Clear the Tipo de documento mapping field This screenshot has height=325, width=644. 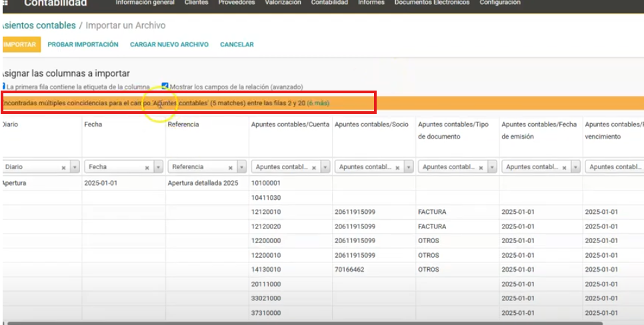(480, 168)
